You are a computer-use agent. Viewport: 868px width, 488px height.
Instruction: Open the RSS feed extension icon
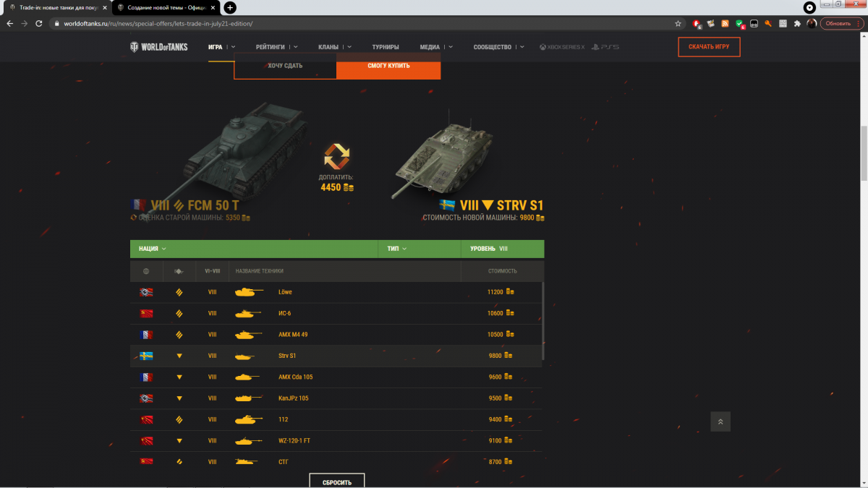tap(725, 23)
